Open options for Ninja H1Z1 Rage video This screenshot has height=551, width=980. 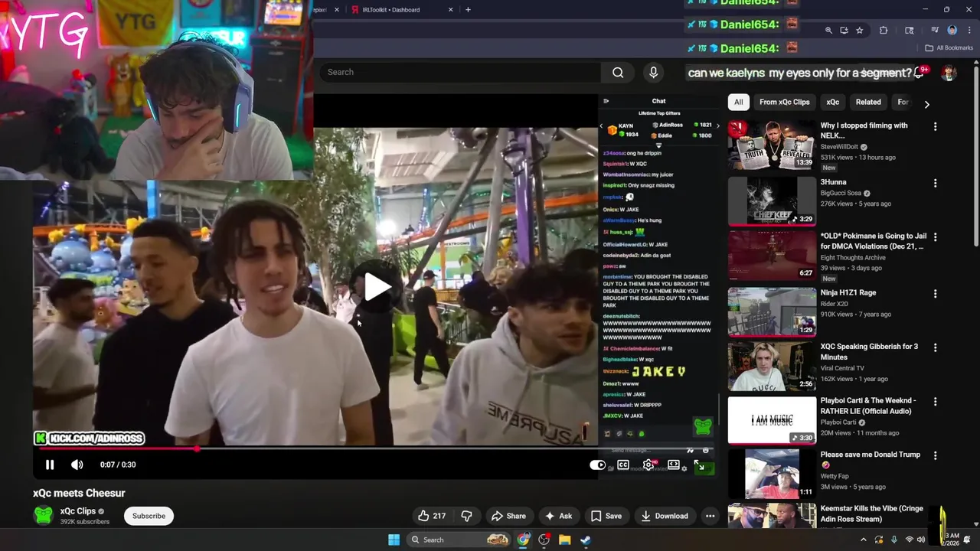(935, 293)
